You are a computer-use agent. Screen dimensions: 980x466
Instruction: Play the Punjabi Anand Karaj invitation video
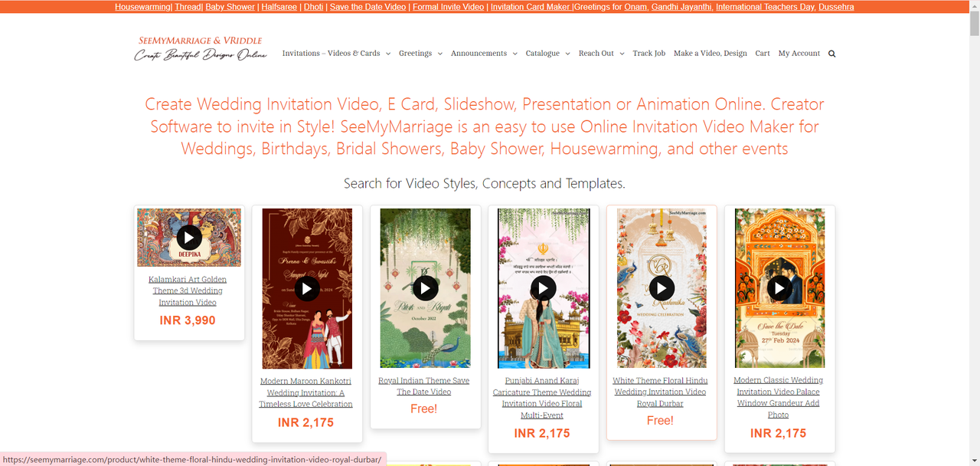click(543, 288)
